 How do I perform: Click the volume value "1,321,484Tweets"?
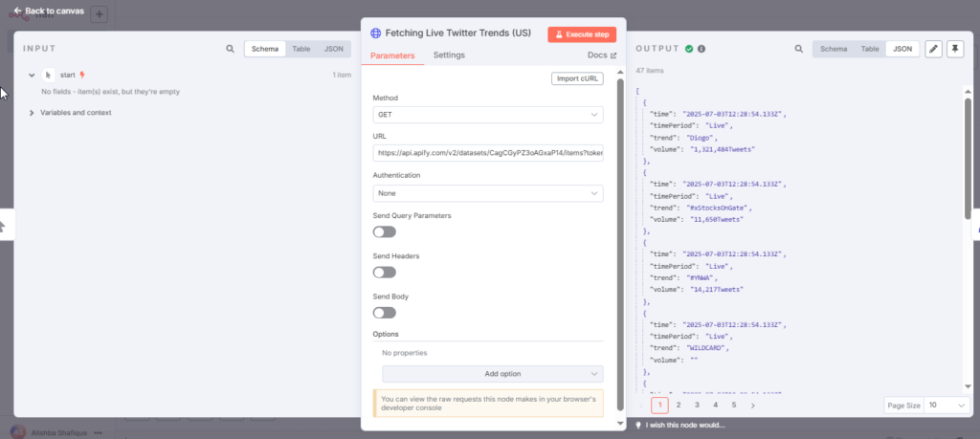pos(723,150)
